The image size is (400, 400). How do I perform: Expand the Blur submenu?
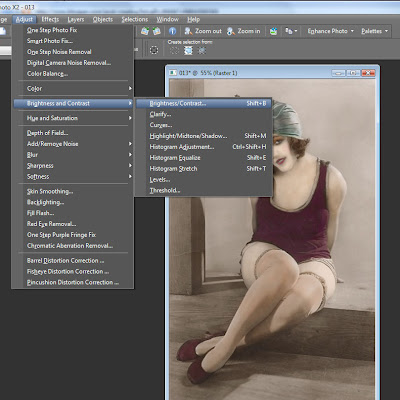pyautogui.click(x=73, y=155)
